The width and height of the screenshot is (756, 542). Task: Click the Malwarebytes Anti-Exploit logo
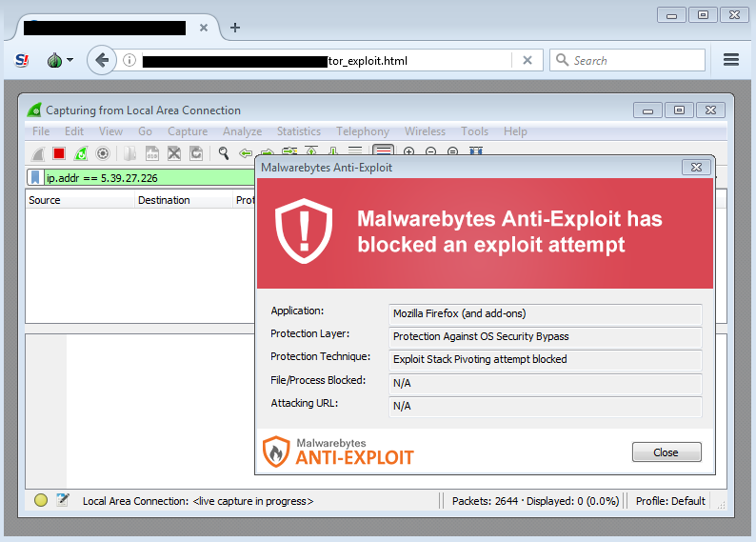click(x=338, y=452)
